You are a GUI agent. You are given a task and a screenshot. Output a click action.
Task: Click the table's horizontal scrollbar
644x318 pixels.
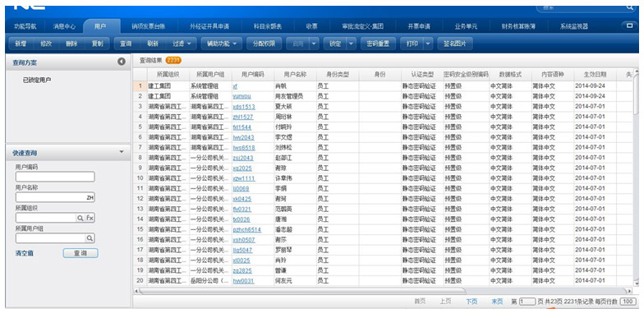302,291
